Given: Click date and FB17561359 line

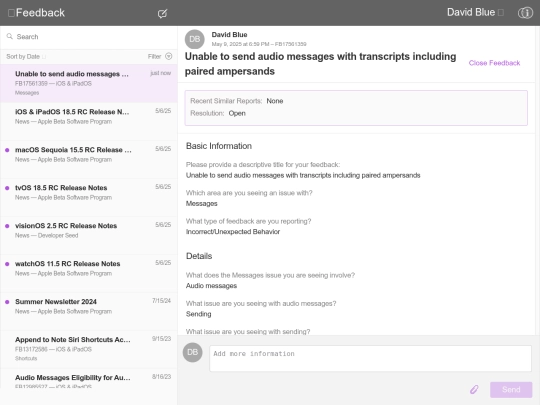Looking at the screenshot, I should click(259, 44).
